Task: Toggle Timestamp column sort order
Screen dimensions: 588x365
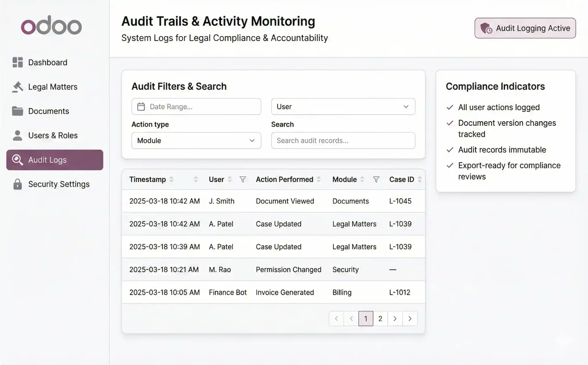Action: point(171,179)
